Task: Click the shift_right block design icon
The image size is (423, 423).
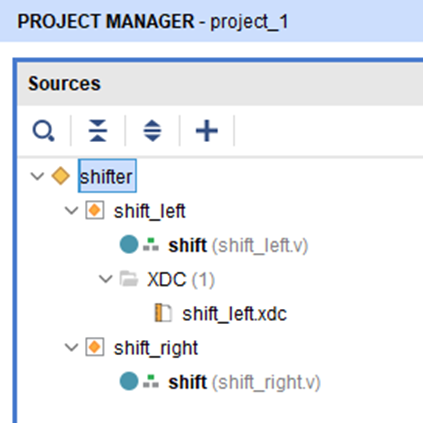Action: coord(95,347)
